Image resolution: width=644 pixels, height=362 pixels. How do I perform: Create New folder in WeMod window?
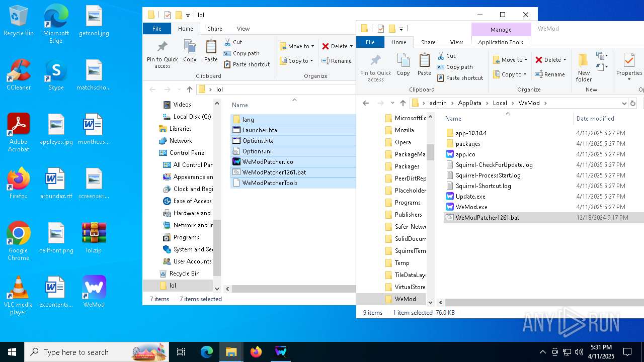[584, 67]
